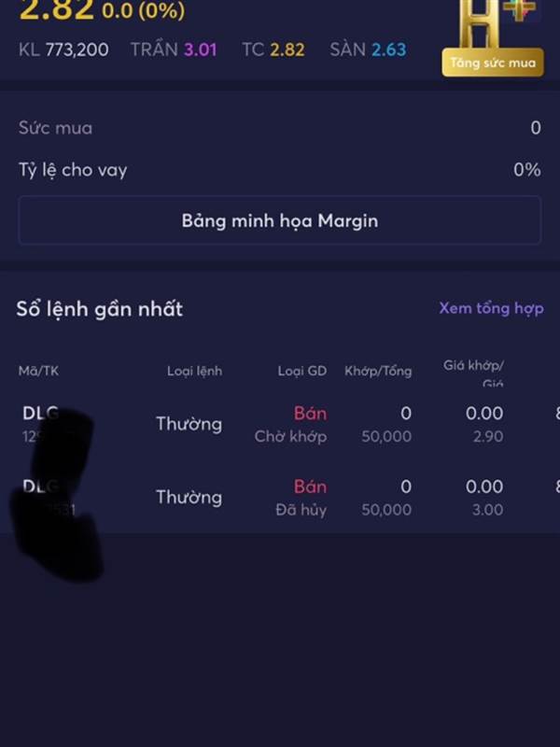
Task: Tap the Tỷ lệ cho vay row
Action: (279, 170)
